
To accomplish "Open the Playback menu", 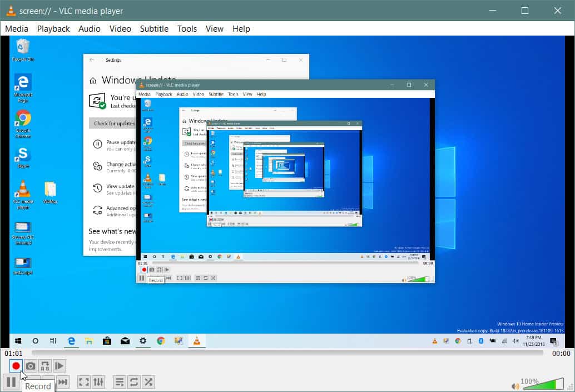I will tap(53, 28).
